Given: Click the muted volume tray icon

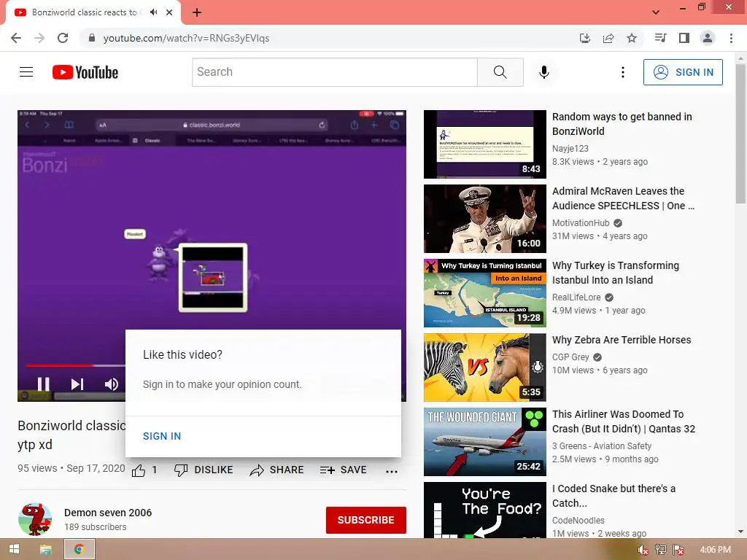Looking at the screenshot, I should pos(643,550).
